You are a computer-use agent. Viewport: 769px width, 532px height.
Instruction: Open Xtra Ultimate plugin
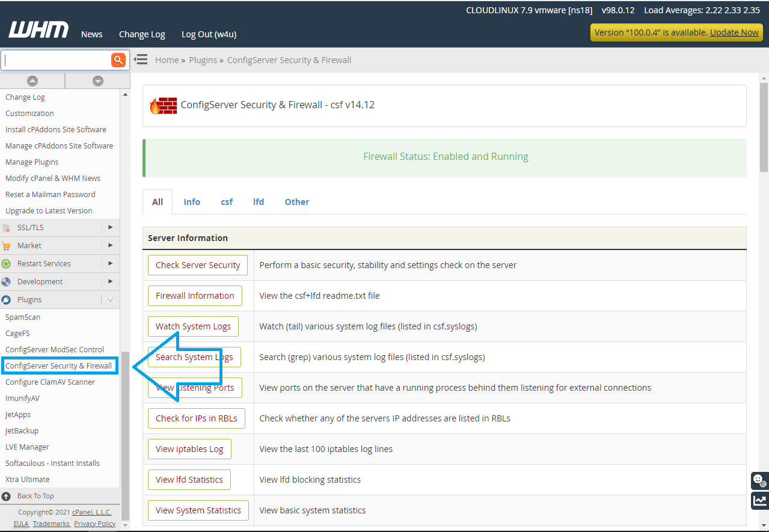(28, 480)
